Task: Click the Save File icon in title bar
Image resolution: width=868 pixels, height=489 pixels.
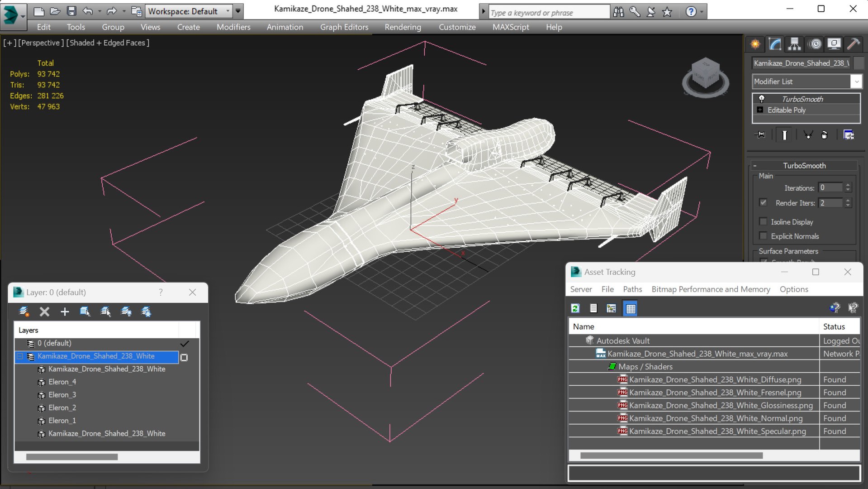Action: (71, 11)
